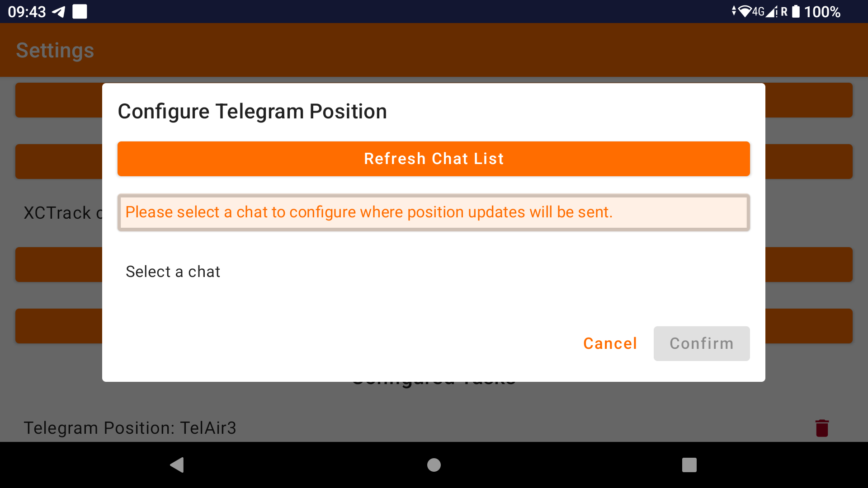The image size is (868, 488).
Task: Tap the Settings header title
Action: [55, 50]
